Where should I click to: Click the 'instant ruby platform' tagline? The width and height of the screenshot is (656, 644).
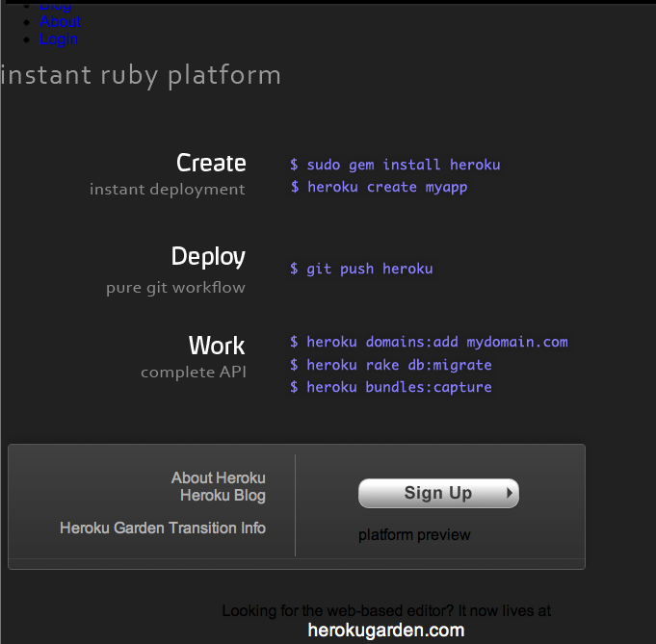(141, 74)
